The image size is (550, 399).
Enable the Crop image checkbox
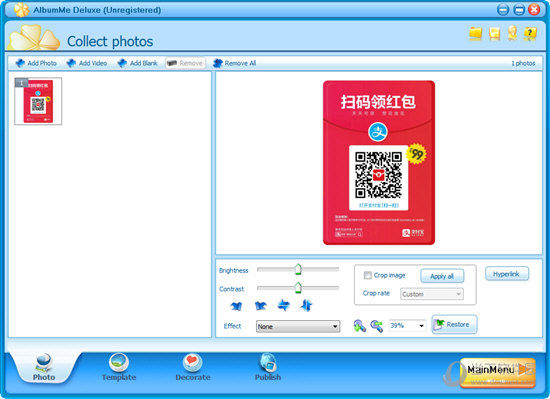367,275
